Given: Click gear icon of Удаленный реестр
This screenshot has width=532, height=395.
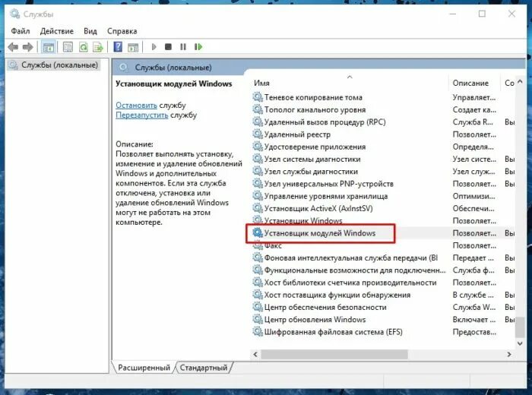Looking at the screenshot, I should coord(258,134).
